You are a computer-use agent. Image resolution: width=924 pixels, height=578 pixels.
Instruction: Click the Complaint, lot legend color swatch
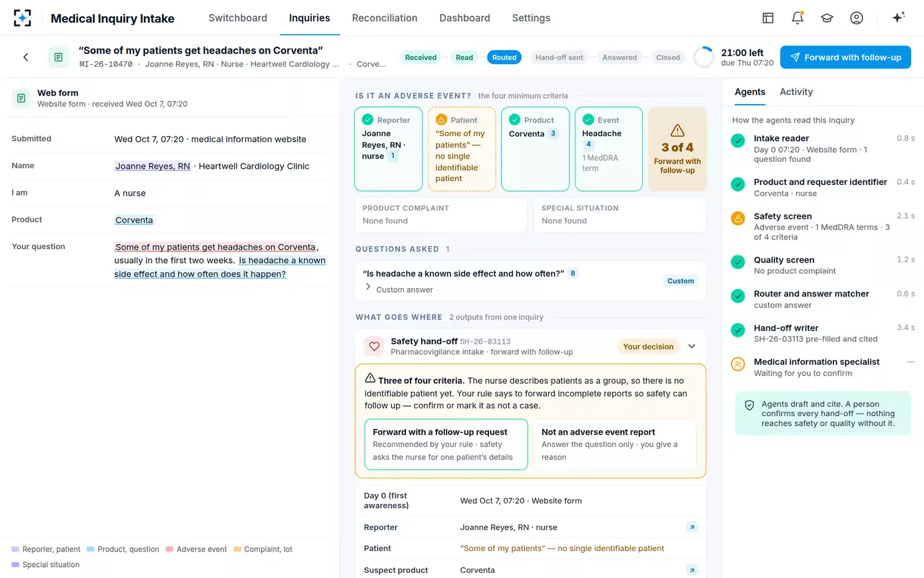pos(237,549)
